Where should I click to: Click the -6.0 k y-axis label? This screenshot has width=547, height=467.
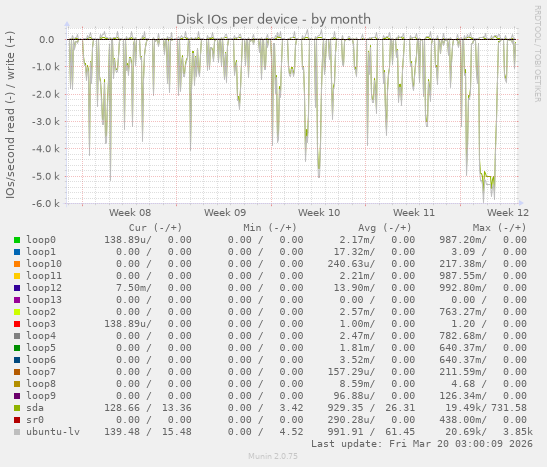pos(45,203)
